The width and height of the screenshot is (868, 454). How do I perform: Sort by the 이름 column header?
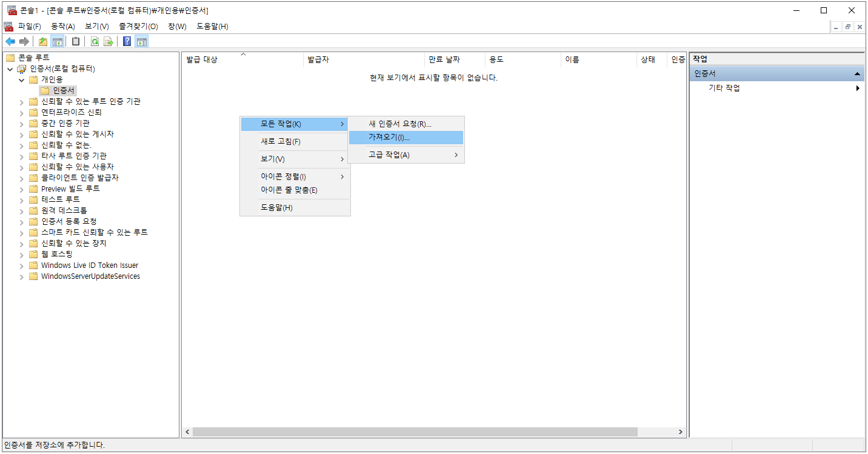click(599, 59)
